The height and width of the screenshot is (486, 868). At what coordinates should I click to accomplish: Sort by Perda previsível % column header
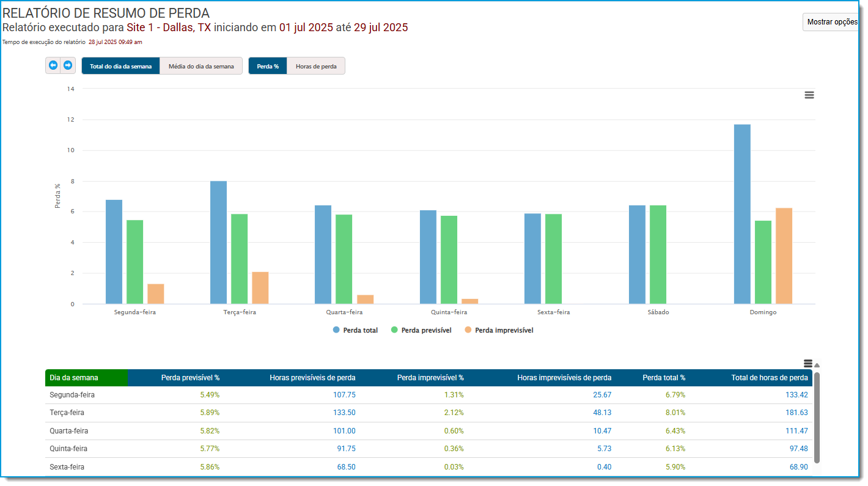click(x=190, y=378)
